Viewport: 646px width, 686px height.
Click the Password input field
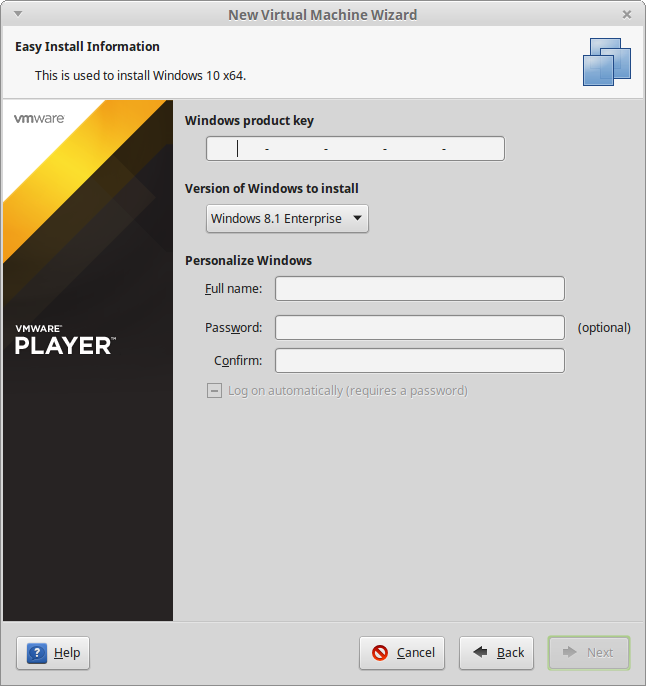point(420,328)
